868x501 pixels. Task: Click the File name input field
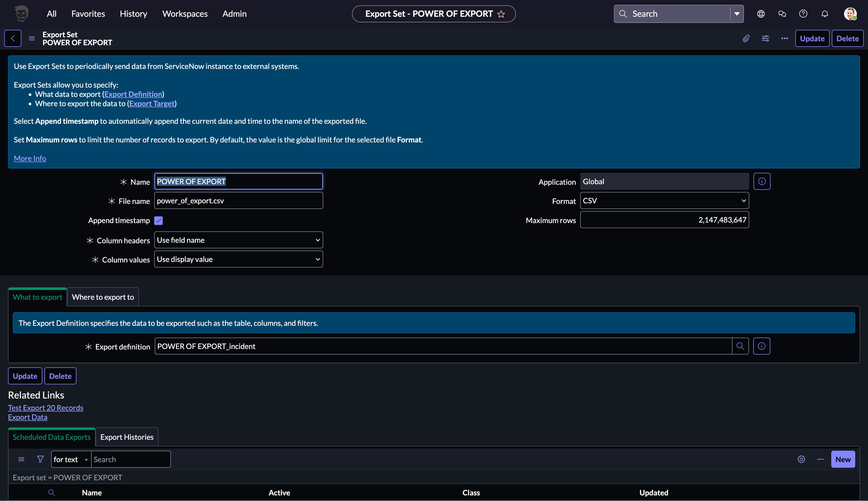pos(238,201)
